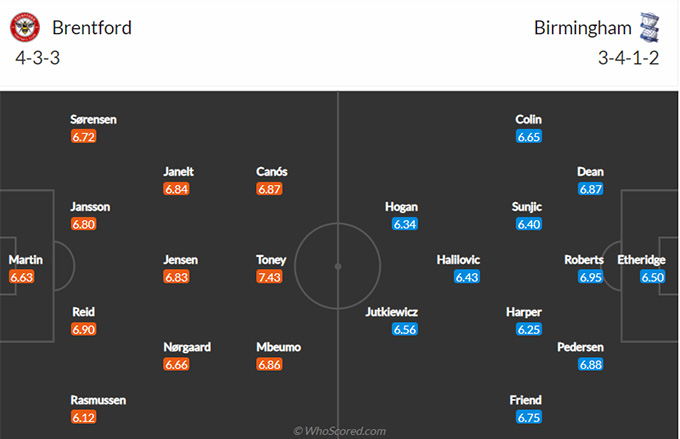The image size is (680, 439).
Task: Click Martin's 6.63 goalkeeper rating
Action: (x=21, y=277)
